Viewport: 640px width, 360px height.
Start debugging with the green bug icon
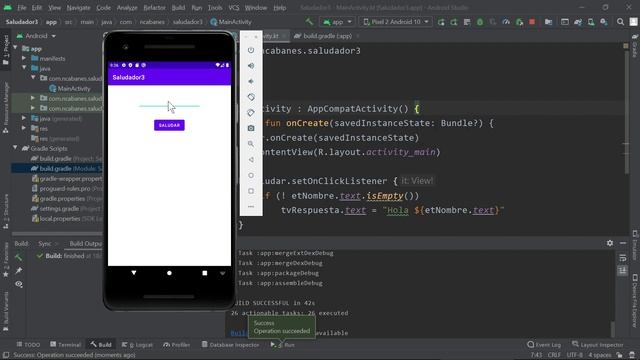point(480,22)
